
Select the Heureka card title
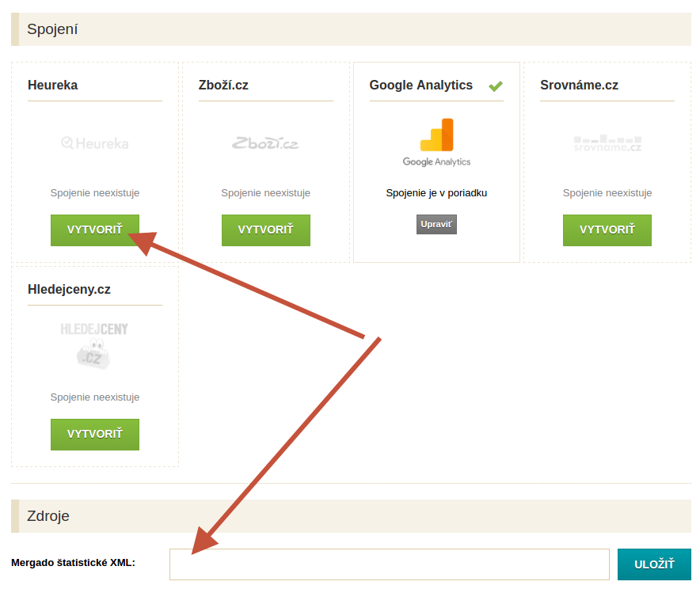53,85
